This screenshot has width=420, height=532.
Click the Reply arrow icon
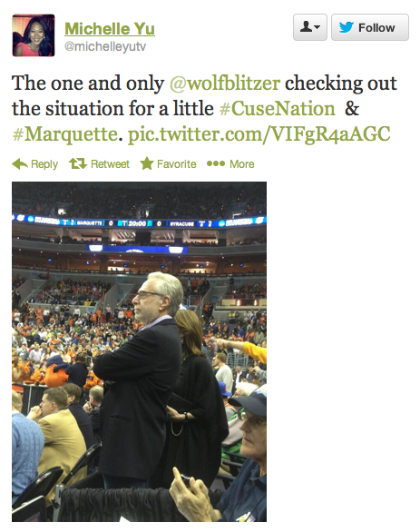tap(20, 164)
